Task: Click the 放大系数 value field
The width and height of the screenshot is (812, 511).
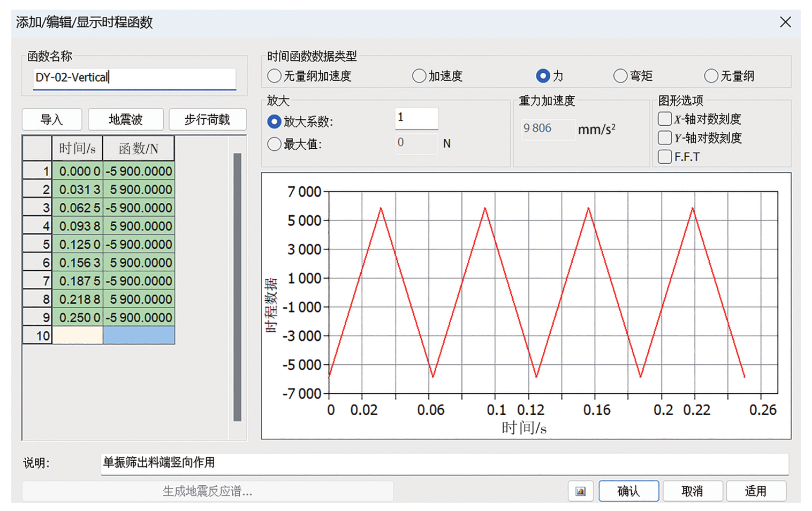Action: (416, 118)
